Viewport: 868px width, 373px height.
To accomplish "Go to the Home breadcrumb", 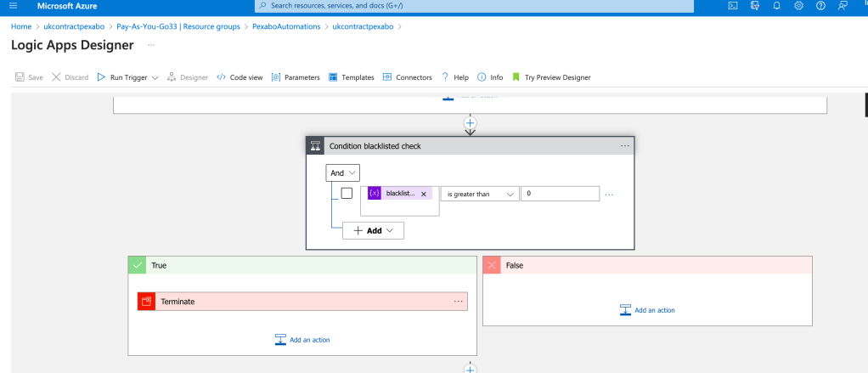I will (21, 26).
